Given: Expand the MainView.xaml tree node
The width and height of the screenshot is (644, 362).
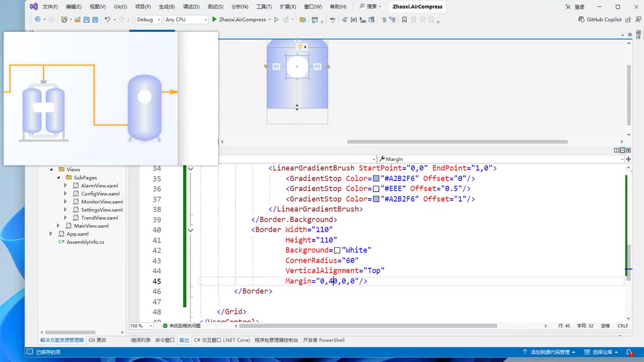Looking at the screenshot, I should [58, 226].
